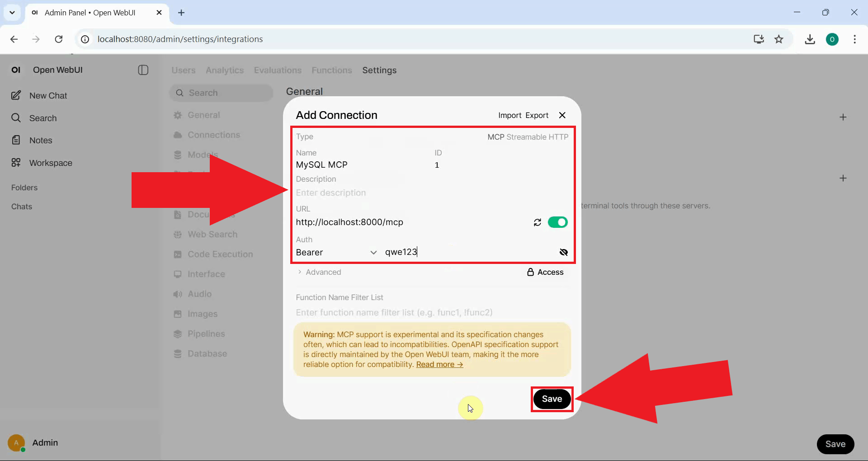The image size is (868, 461).
Task: Open Access settings with lock icon
Action: tap(545, 272)
